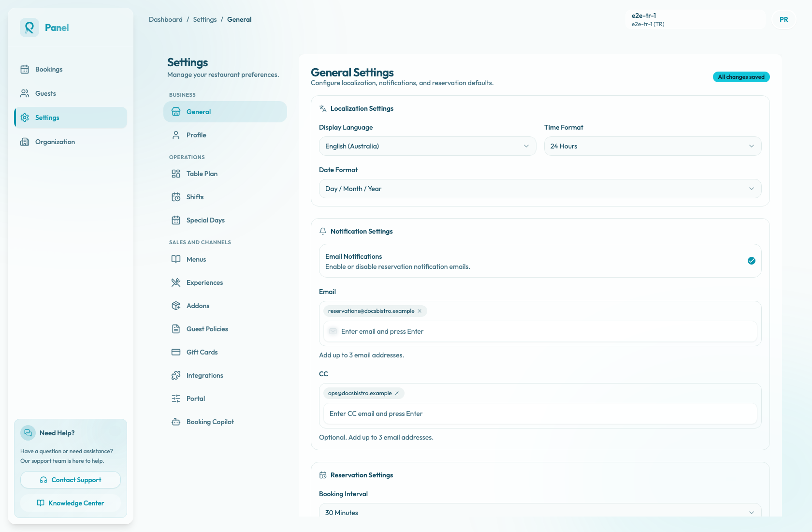Viewport: 812px width, 532px height.
Task: Click the Knowledge Center button
Action: (x=71, y=503)
